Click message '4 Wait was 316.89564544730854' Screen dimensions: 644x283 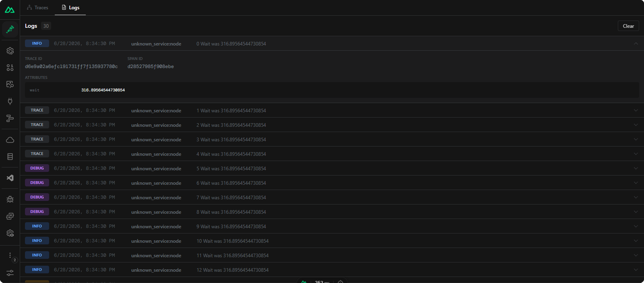click(x=231, y=154)
